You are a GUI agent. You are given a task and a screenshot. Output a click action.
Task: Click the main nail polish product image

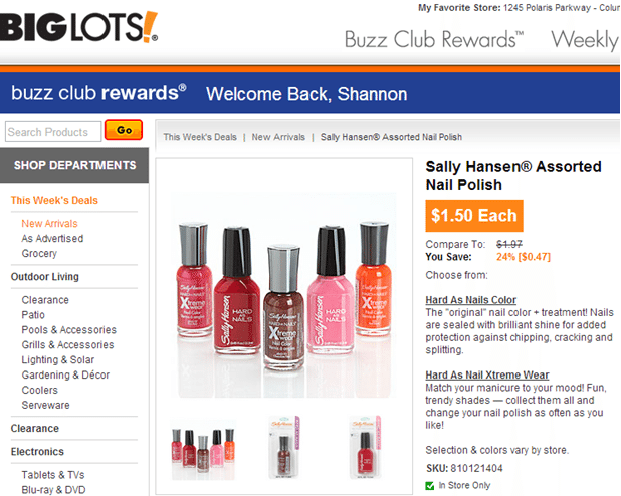284,295
